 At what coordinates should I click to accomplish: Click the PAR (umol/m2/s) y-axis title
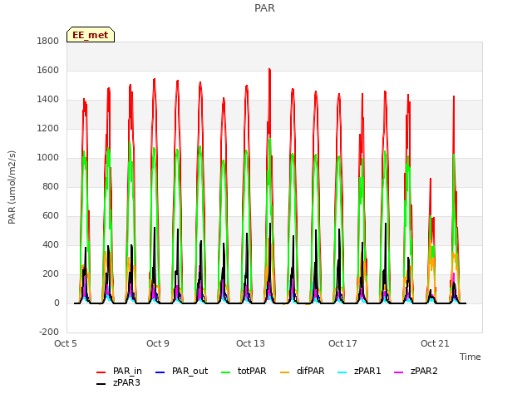(x=12, y=187)
